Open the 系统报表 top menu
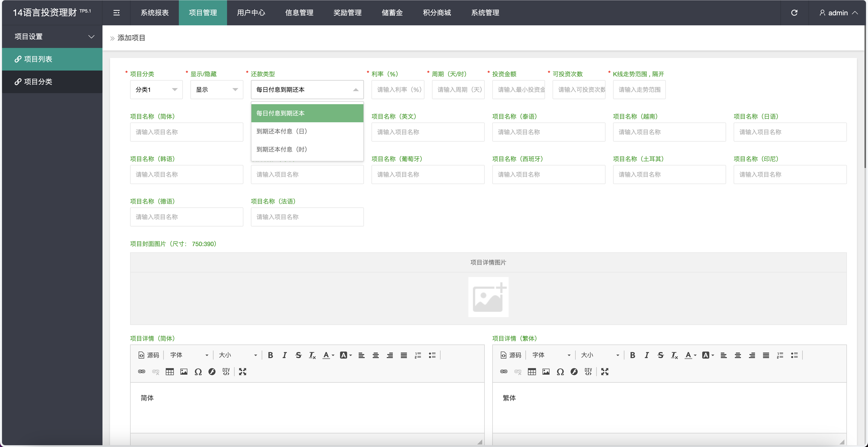This screenshot has width=868, height=447. click(154, 13)
